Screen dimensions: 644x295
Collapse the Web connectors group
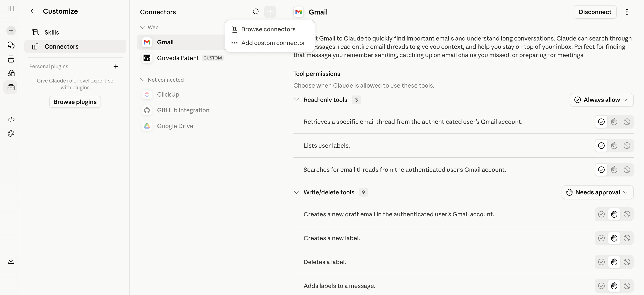click(149, 27)
